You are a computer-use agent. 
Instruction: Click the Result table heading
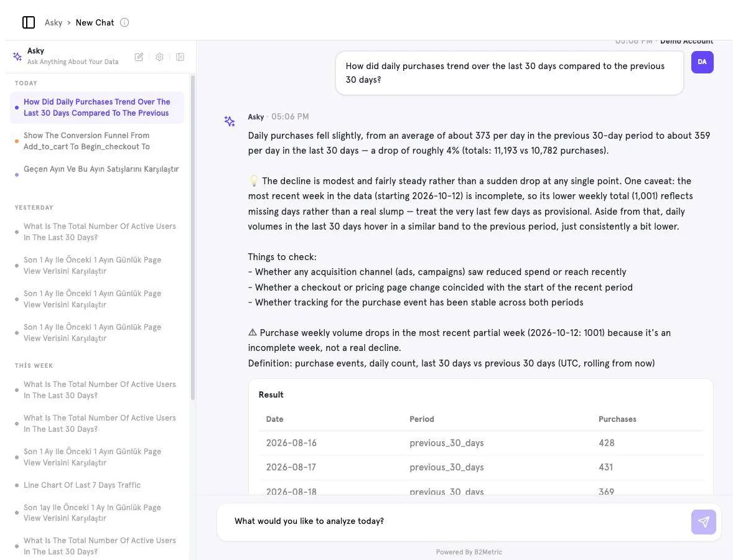coord(271,395)
